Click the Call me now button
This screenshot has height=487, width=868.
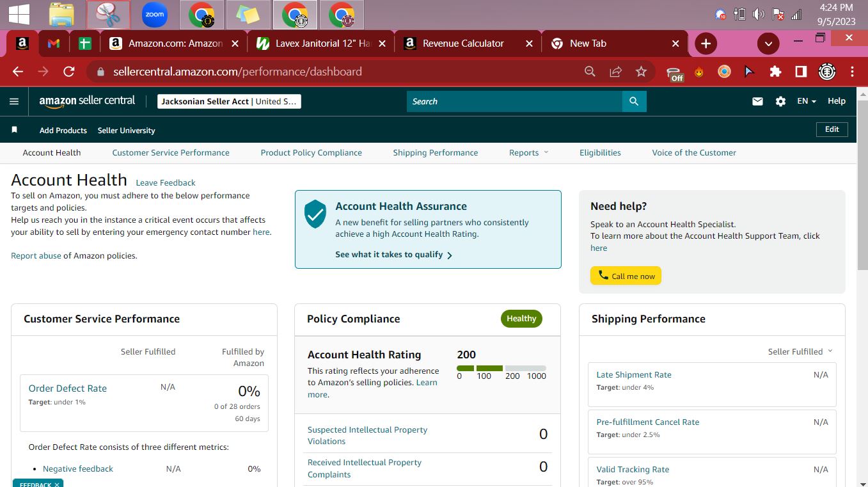626,276
